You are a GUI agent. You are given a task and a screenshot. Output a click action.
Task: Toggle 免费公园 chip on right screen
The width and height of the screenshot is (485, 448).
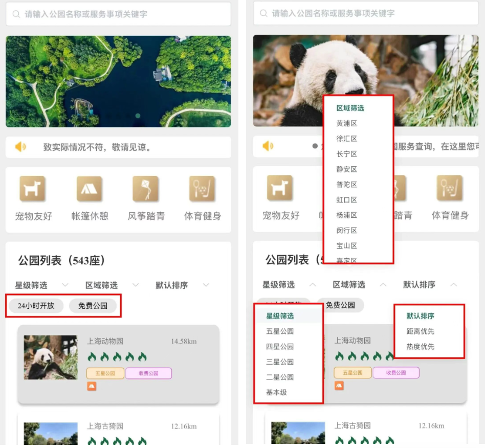[x=340, y=305]
